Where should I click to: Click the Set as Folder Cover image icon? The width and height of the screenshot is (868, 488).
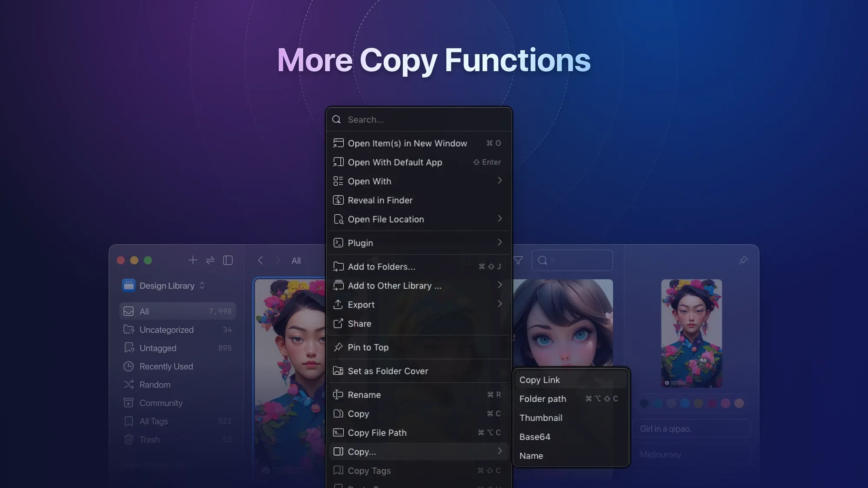coord(338,371)
